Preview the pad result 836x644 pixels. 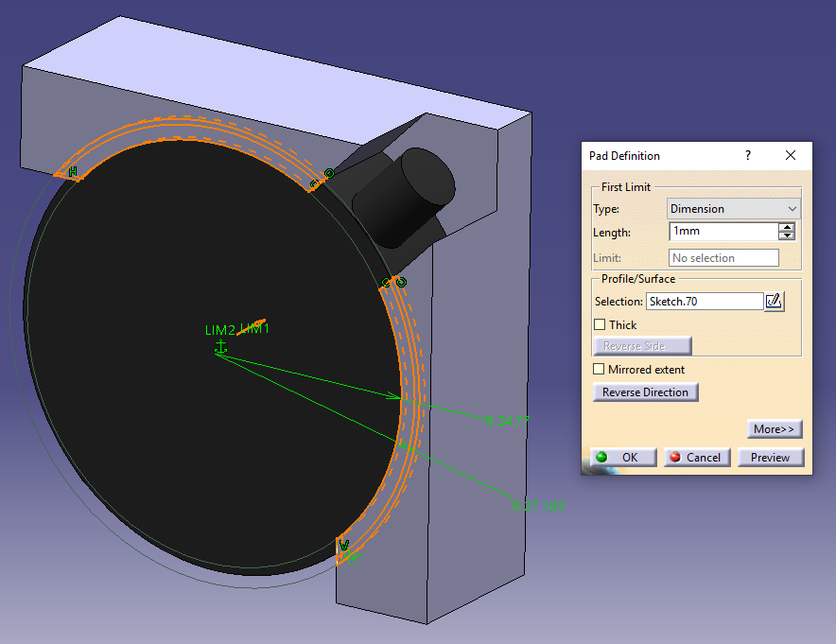771,457
